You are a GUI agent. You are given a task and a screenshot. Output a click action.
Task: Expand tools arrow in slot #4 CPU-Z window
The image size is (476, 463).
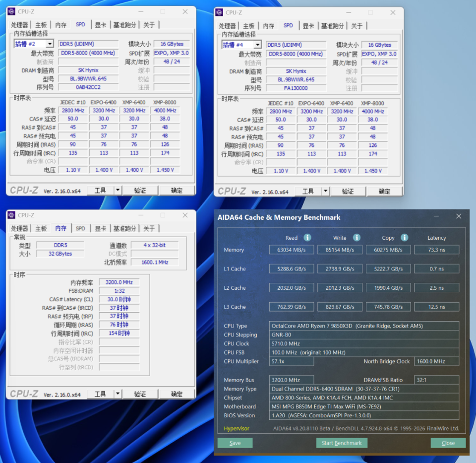click(x=325, y=192)
